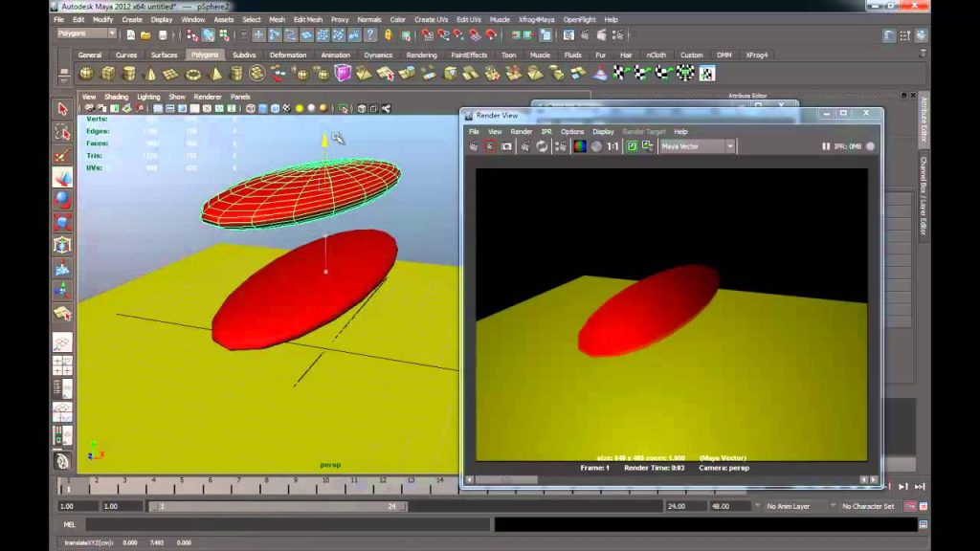The width and height of the screenshot is (980, 551).
Task: Create a polygon plane from the shelf
Action: pos(170,75)
